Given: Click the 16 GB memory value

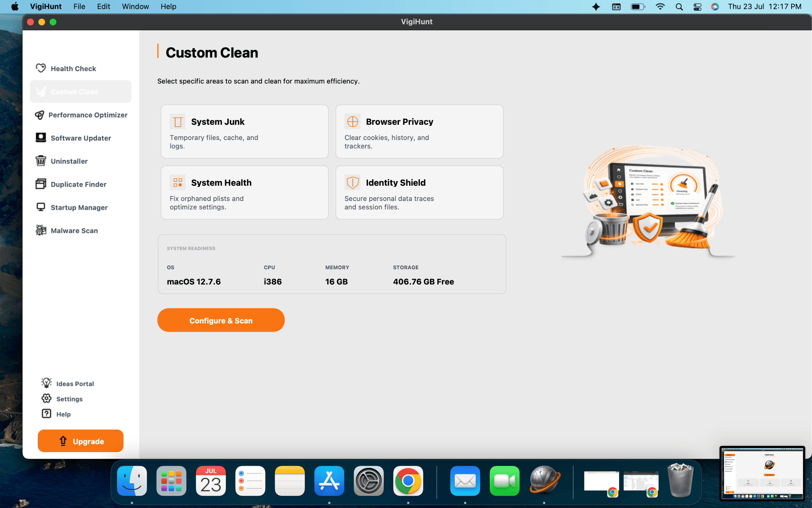Looking at the screenshot, I should pyautogui.click(x=336, y=282).
